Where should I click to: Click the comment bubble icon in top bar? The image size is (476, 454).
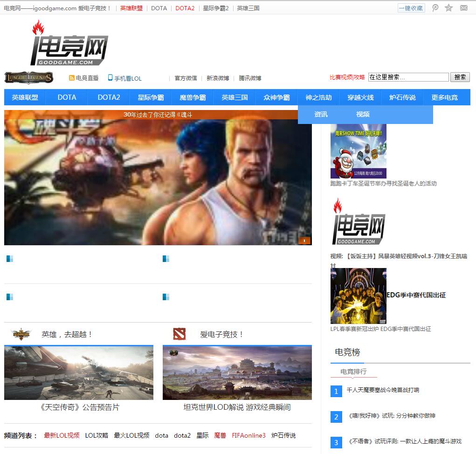435,8
